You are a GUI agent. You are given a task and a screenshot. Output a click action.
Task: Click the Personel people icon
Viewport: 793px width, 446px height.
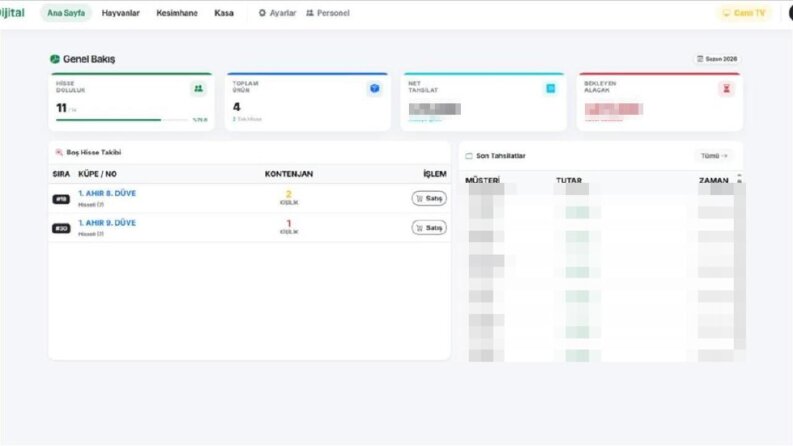click(310, 13)
